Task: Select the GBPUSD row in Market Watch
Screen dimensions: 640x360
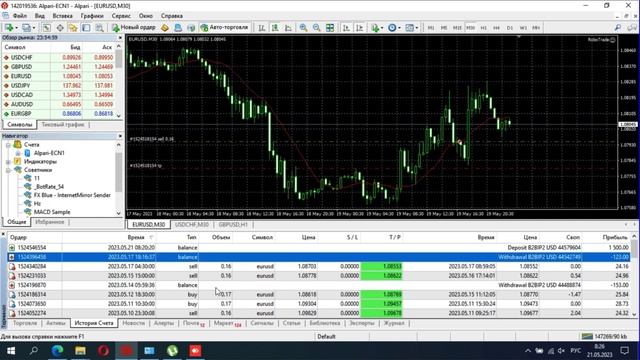Action: click(59, 67)
